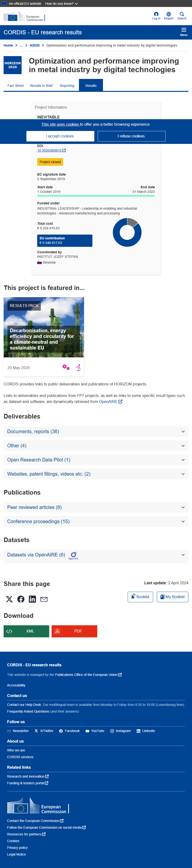Open the hamburger Menu icon

[184, 30]
